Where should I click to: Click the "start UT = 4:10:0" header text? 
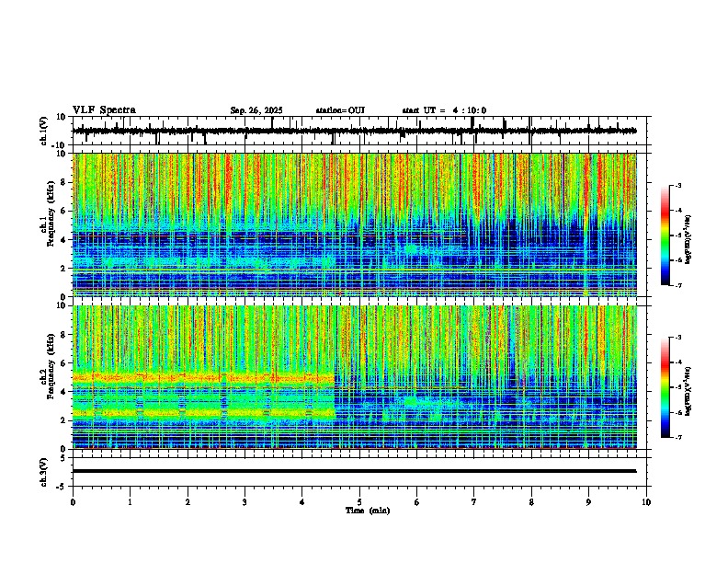(x=444, y=110)
